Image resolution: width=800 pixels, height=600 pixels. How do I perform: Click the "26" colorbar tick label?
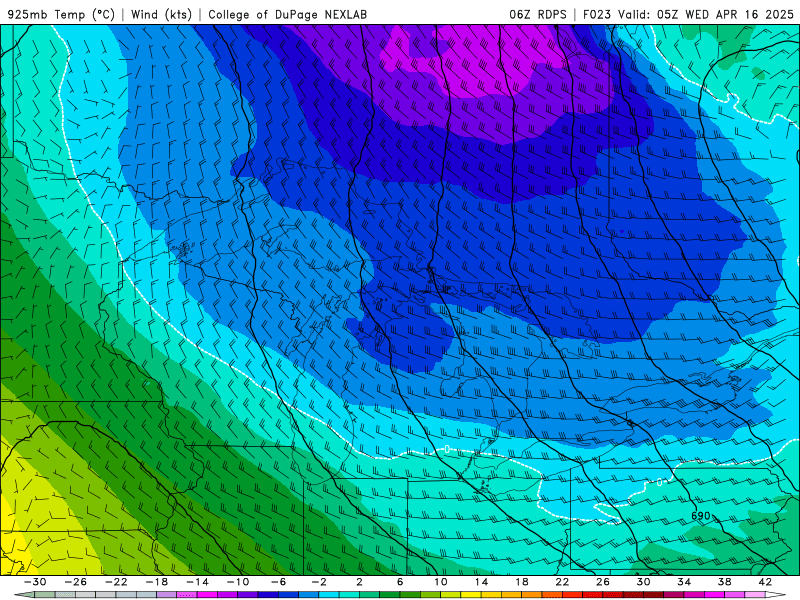[603, 582]
